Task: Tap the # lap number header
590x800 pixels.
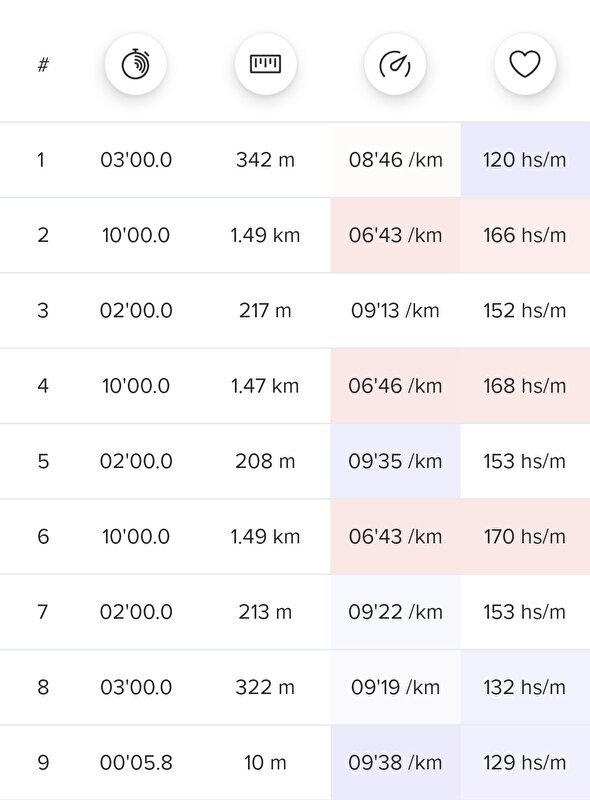Action: [43, 65]
